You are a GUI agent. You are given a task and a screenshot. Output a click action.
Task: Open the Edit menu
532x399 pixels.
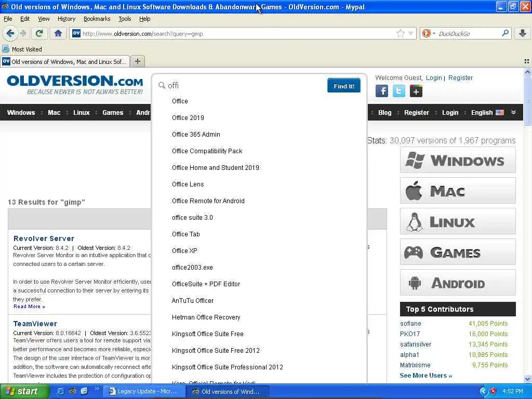[x=25, y=19]
